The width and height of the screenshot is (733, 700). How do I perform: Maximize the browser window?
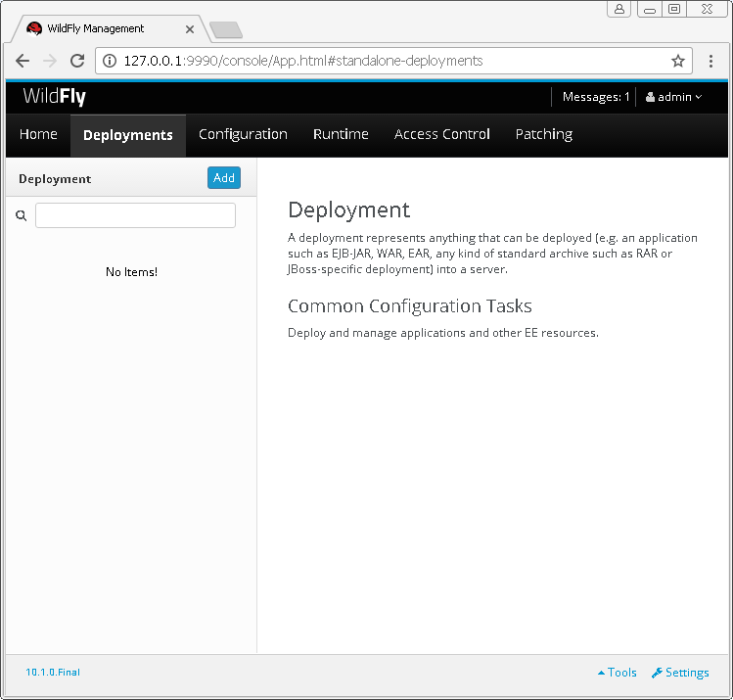674,9
